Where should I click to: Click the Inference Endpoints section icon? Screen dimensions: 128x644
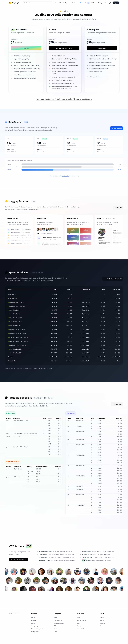(x=6, y=398)
